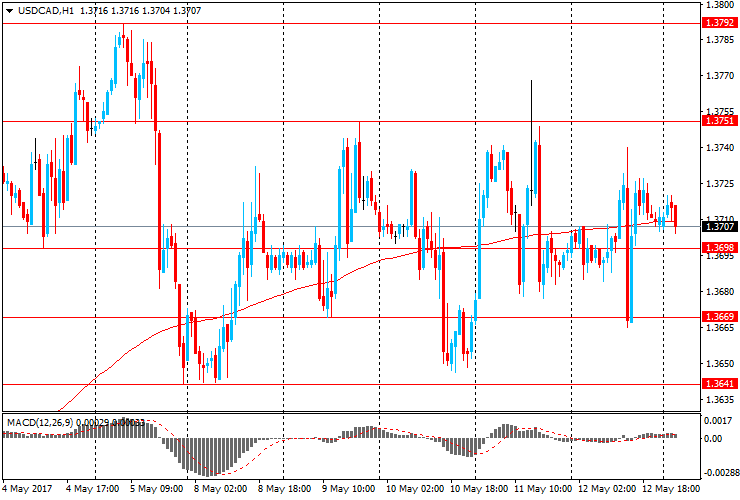The width and height of the screenshot is (740, 500).
Task: Select the 1.3740 price scale value
Action: [x=720, y=148]
